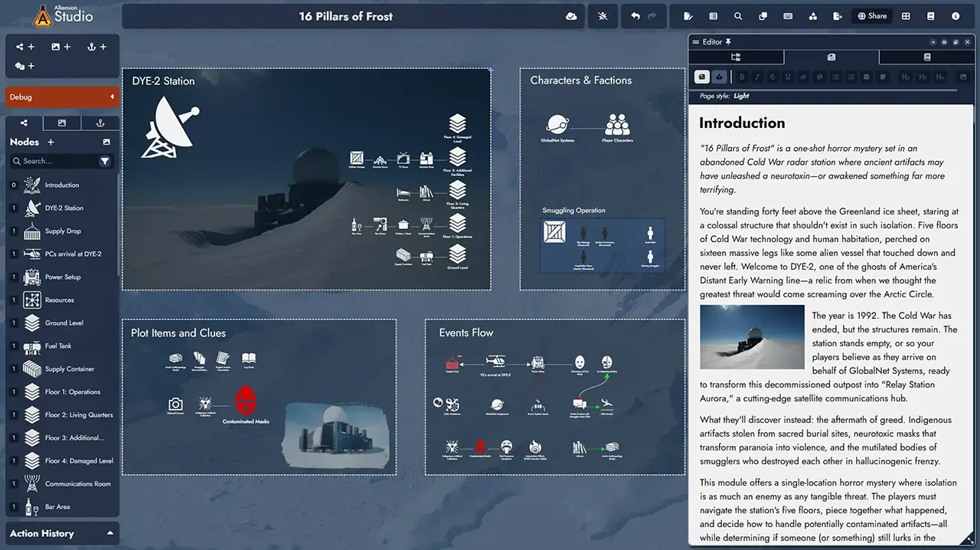Open the search magnifier in top toolbar
The height and width of the screenshot is (550, 980).
(x=738, y=16)
